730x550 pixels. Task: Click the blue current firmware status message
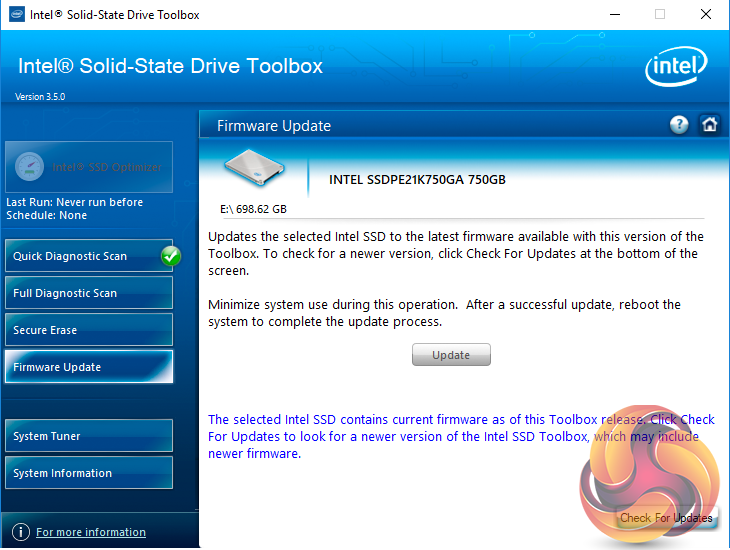[461, 436]
